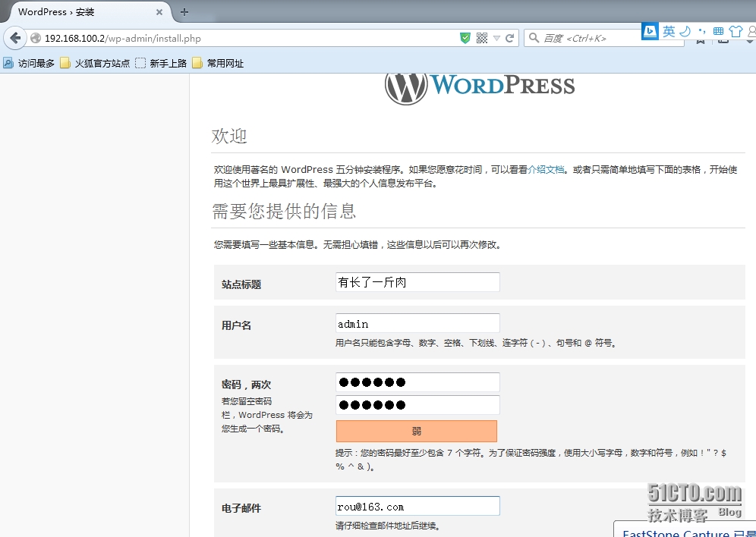Screen dimensions: 756x537
Task: Click the 用户名 field containing admin
Action: click(x=417, y=323)
